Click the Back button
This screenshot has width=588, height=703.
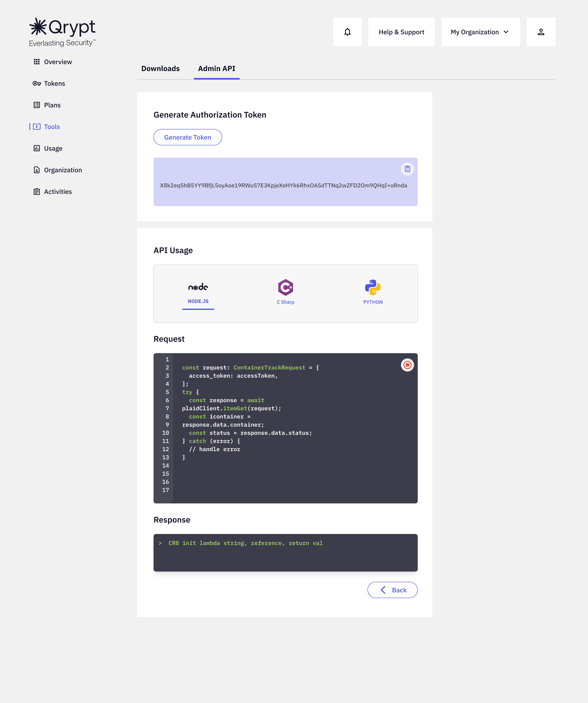(392, 590)
